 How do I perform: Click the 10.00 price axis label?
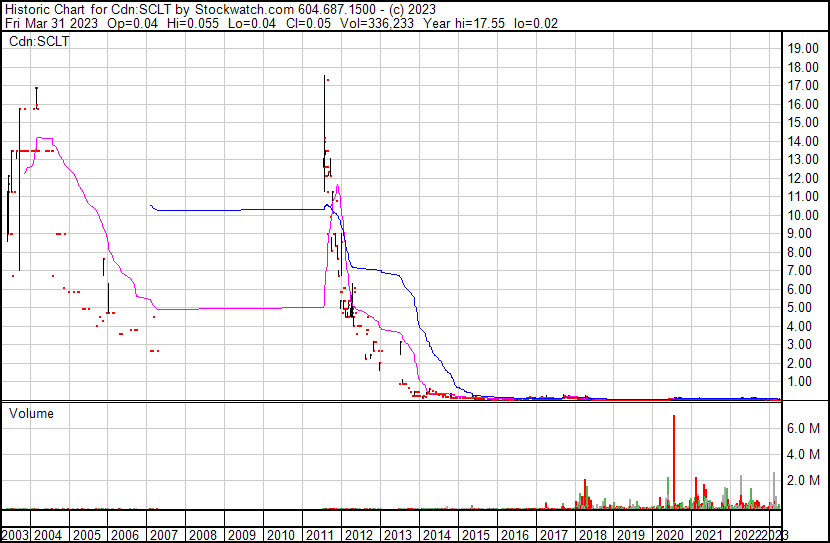pos(803,215)
